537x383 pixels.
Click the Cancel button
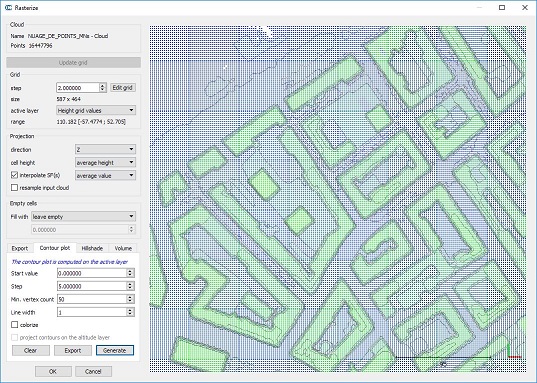93,371
